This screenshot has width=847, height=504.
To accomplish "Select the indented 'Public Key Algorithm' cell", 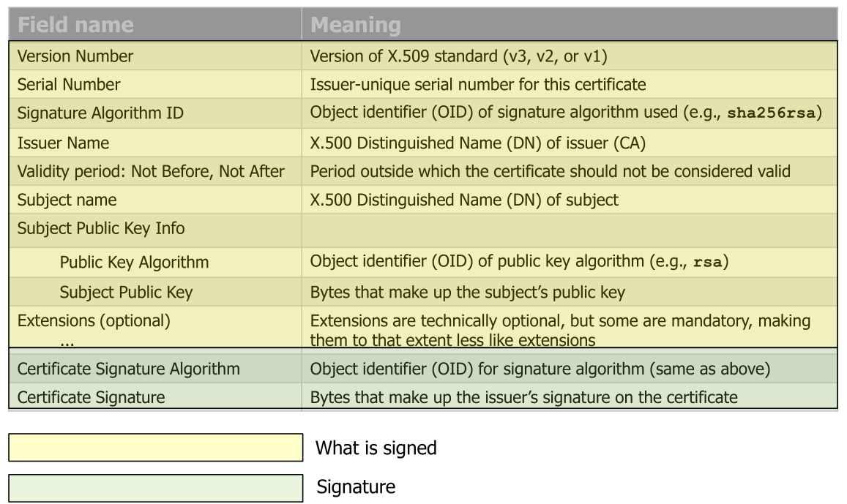I will 134,262.
